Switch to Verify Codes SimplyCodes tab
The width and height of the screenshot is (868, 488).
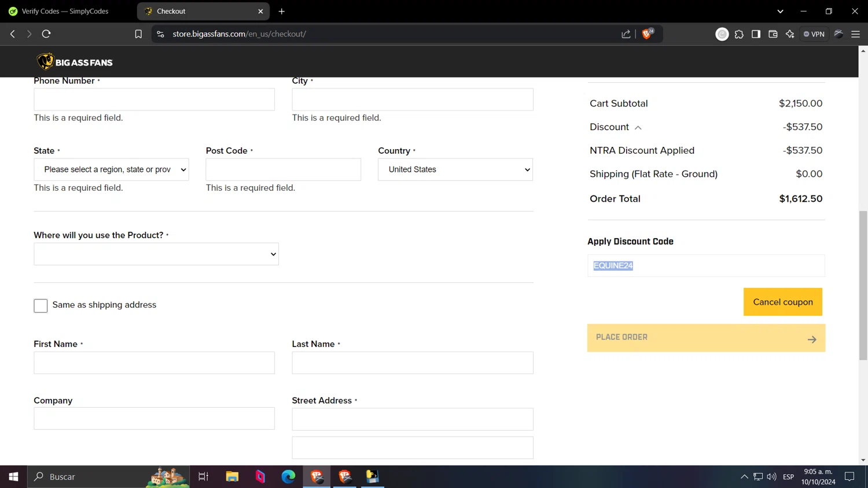[65, 11]
